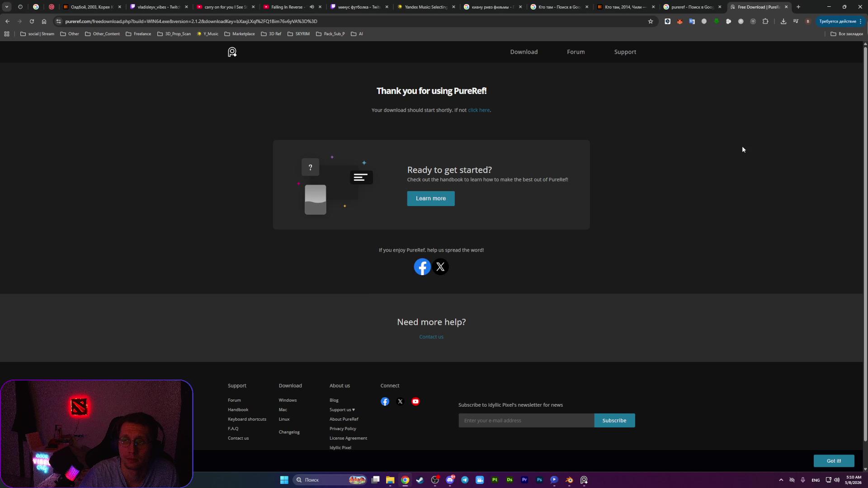868x488 pixels.
Task: Bookmark this page with star icon
Action: coord(651,21)
